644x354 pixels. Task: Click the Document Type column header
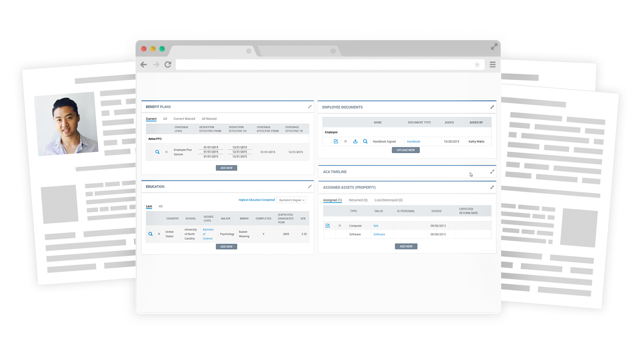[x=419, y=123]
